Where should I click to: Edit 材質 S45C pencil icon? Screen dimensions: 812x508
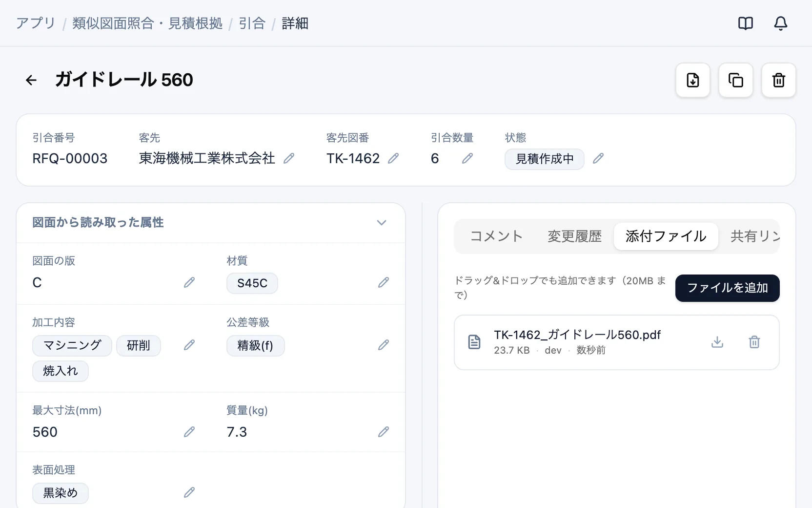pos(384,282)
